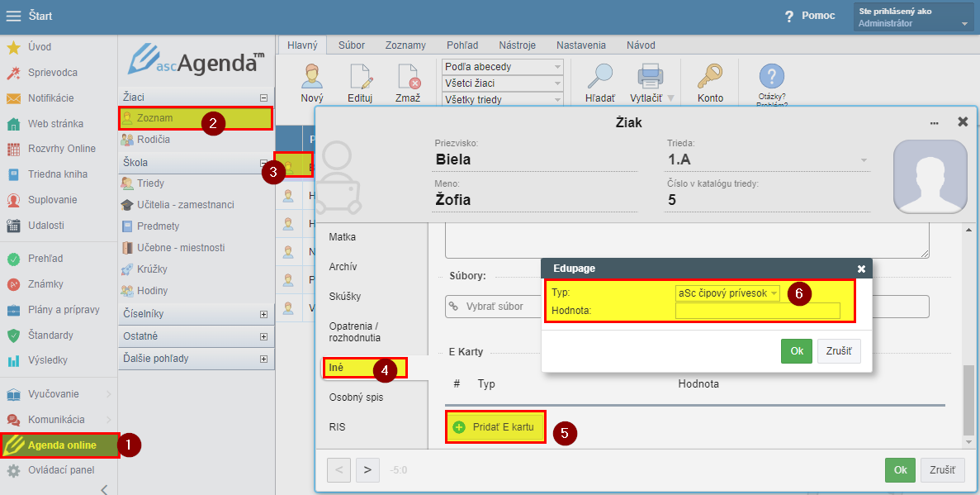Open Výsledky bar chart icon

(13, 360)
